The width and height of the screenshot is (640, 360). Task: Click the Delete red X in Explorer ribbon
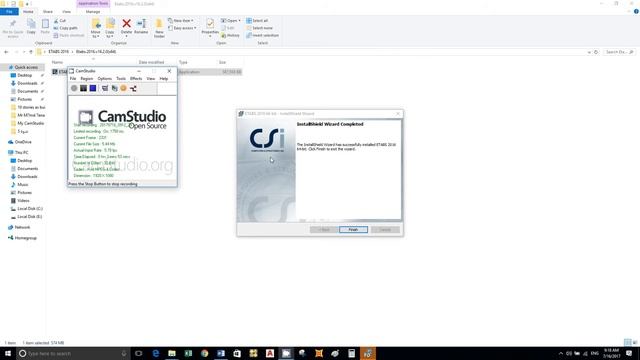tap(127, 24)
